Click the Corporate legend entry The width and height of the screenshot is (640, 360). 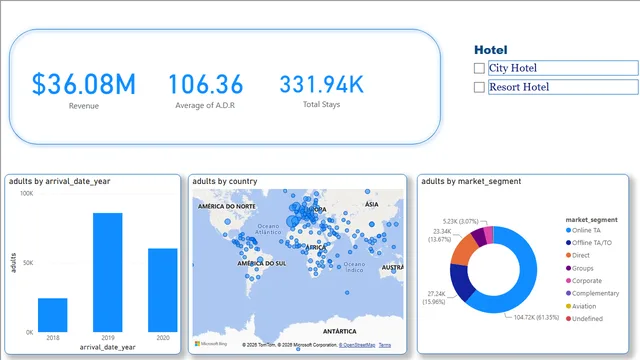(584, 281)
